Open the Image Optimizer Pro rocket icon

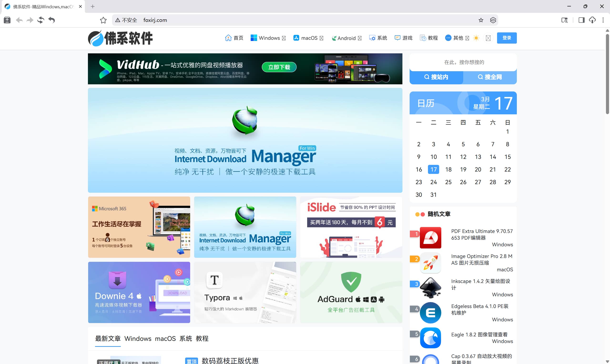click(x=431, y=263)
